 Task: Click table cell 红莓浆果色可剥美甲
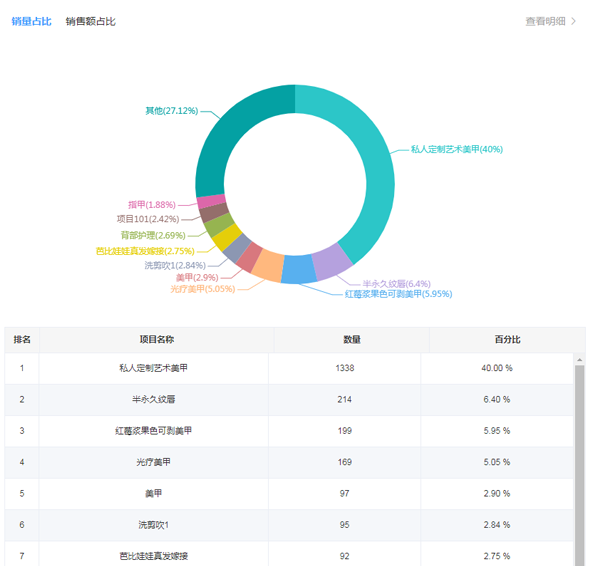tap(154, 431)
